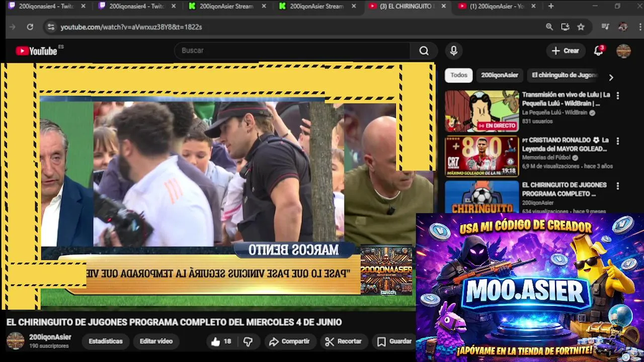Click the '190 suscriptores' text
The width and height of the screenshot is (644, 362).
coord(49,346)
